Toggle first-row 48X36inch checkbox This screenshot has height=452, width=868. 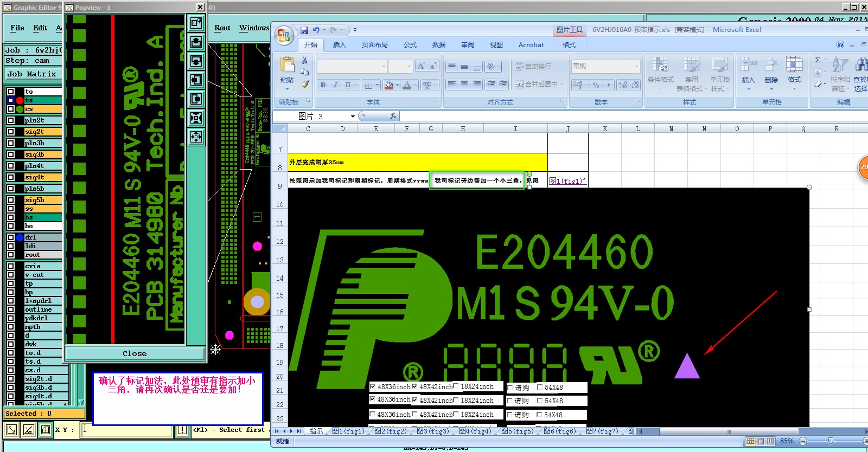click(373, 387)
